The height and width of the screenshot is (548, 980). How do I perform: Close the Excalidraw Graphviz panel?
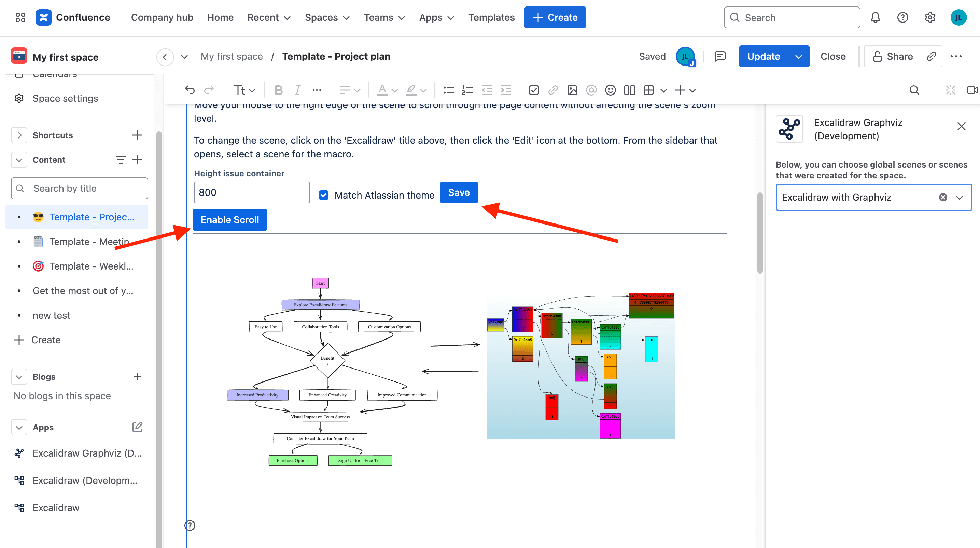point(961,126)
